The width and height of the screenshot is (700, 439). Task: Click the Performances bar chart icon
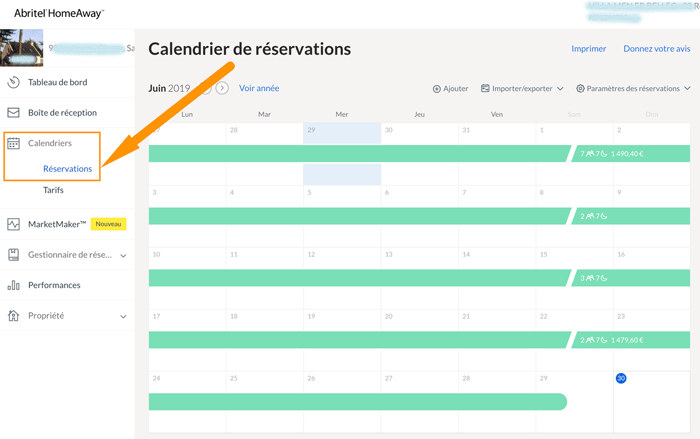click(x=14, y=285)
